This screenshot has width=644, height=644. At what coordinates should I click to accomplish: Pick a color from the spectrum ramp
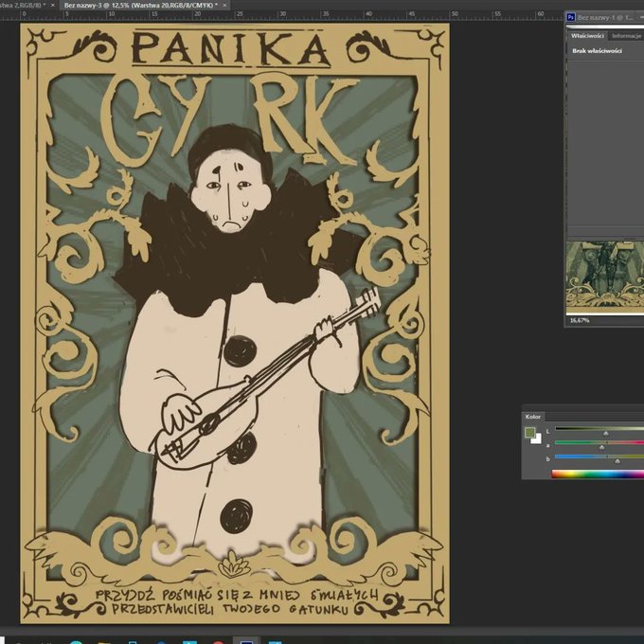(598, 474)
